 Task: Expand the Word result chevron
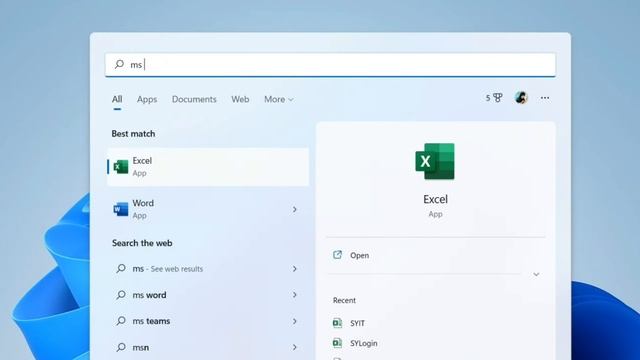coord(295,209)
